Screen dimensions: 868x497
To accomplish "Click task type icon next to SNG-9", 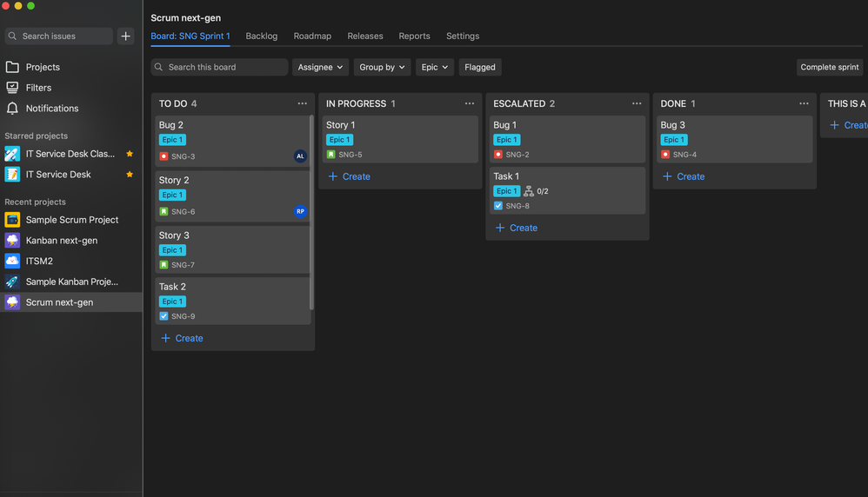I will click(x=164, y=316).
